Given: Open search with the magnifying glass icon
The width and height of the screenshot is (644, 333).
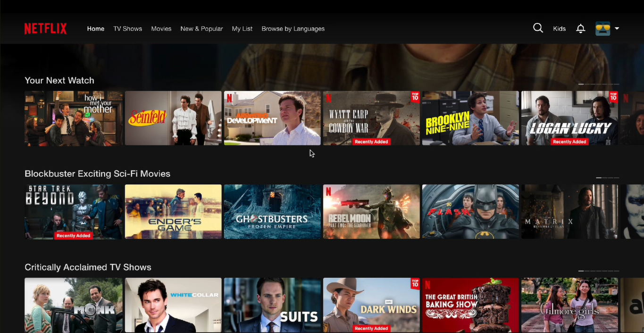Looking at the screenshot, I should (538, 28).
